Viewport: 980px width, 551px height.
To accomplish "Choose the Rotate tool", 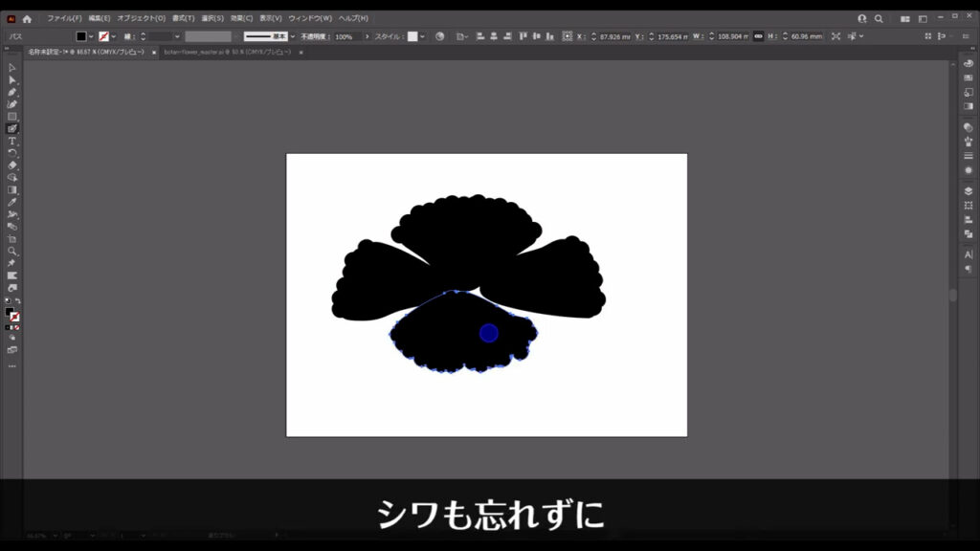I will (x=11, y=153).
